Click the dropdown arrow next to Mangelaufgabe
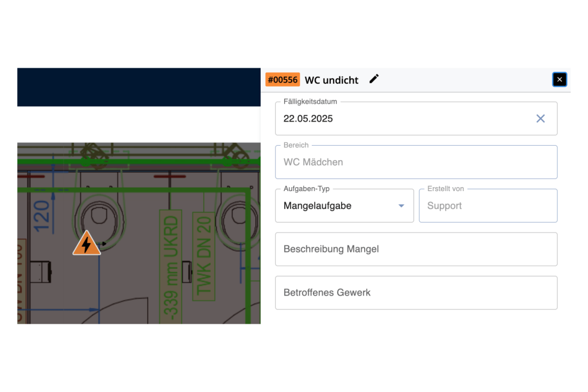The height and width of the screenshot is (392, 588). click(x=401, y=206)
